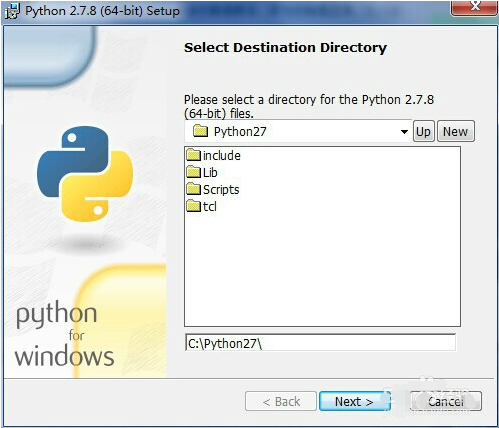
Task: Click the Python27 text in the combo box
Action: pos(240,132)
